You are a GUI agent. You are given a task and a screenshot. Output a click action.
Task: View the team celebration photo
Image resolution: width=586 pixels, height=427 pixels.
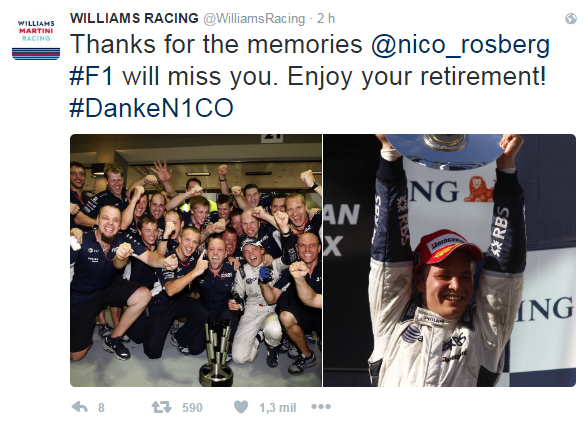point(196,260)
